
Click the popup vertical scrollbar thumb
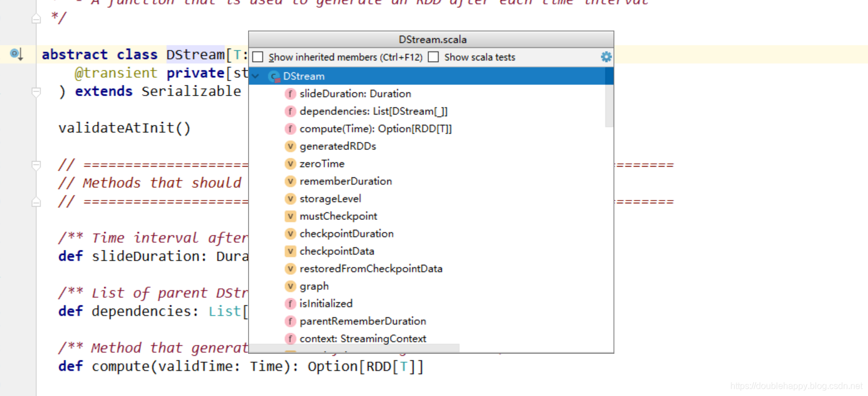tap(609, 97)
